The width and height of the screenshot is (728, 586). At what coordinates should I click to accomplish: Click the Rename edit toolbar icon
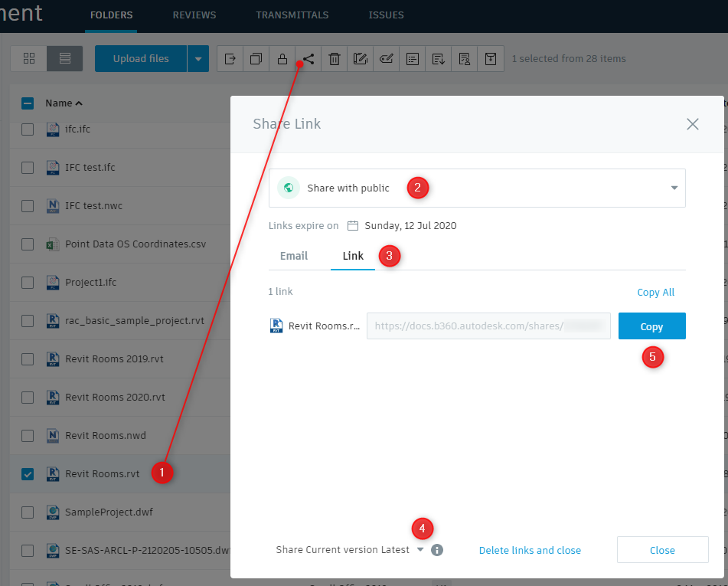pyautogui.click(x=361, y=59)
